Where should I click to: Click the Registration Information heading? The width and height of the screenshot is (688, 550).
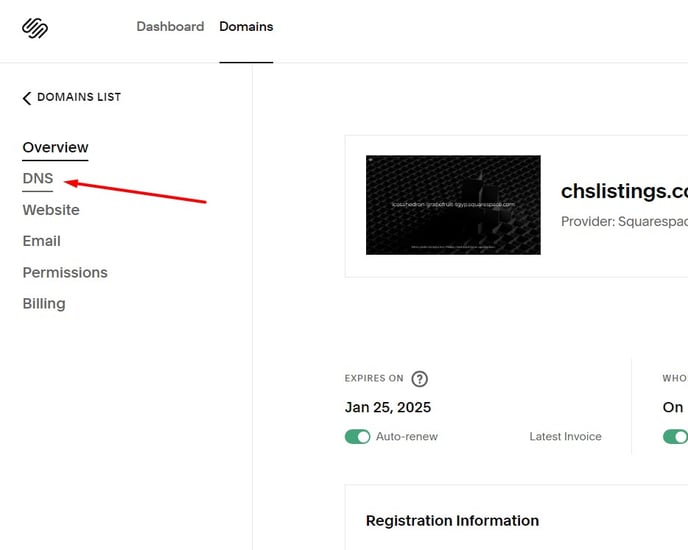click(452, 521)
